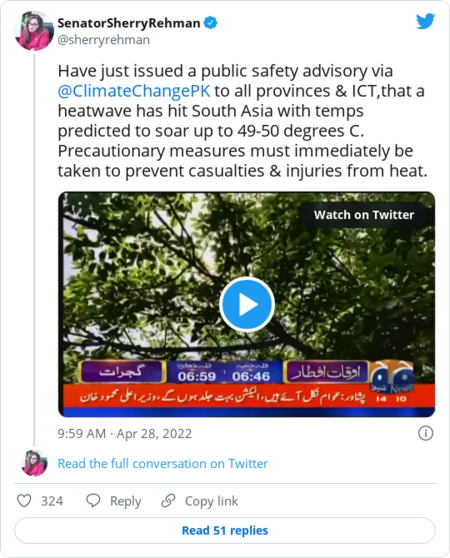Click Watch on Twitter button
Screen dimensions: 450x558
pyautogui.click(x=364, y=215)
